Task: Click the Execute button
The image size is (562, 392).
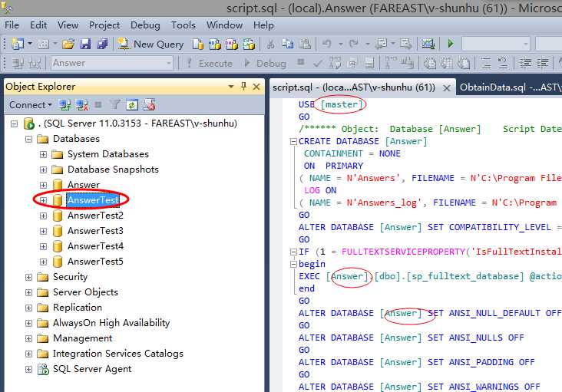Action: click(210, 64)
